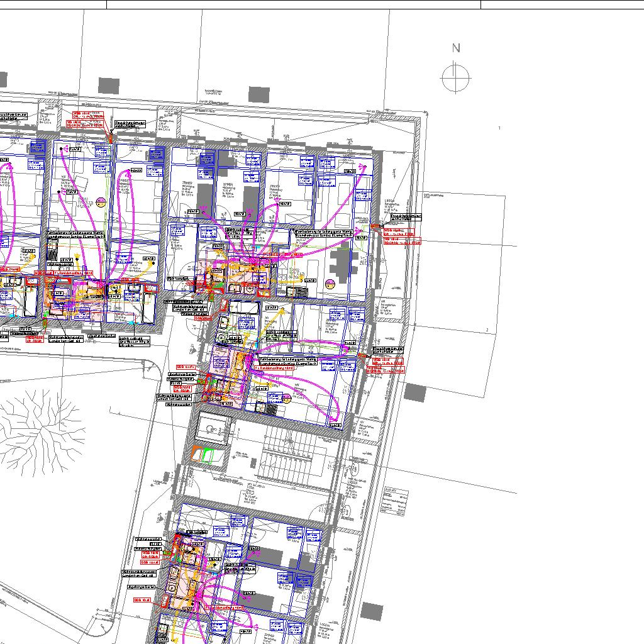Select the lowest gray filled square at right

click(x=372, y=611)
